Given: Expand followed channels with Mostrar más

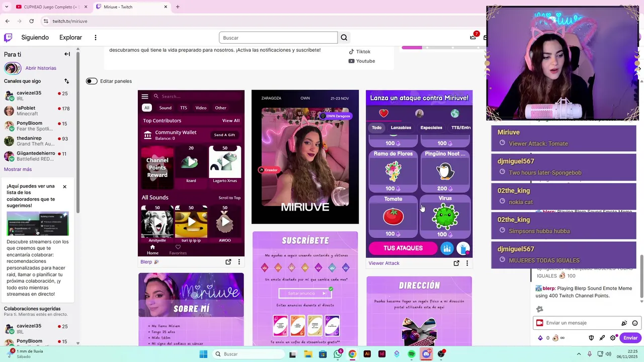Looking at the screenshot, I should coord(18,169).
